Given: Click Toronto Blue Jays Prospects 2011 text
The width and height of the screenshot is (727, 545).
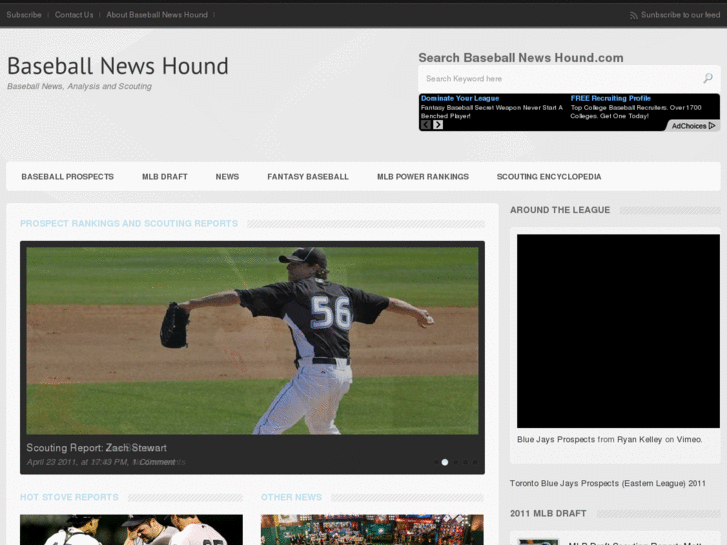Looking at the screenshot, I should coord(608,483).
